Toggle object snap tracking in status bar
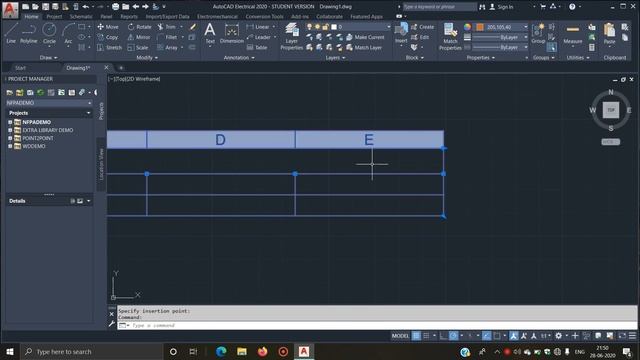The width and height of the screenshot is (640, 360). pyautogui.click(x=487, y=336)
